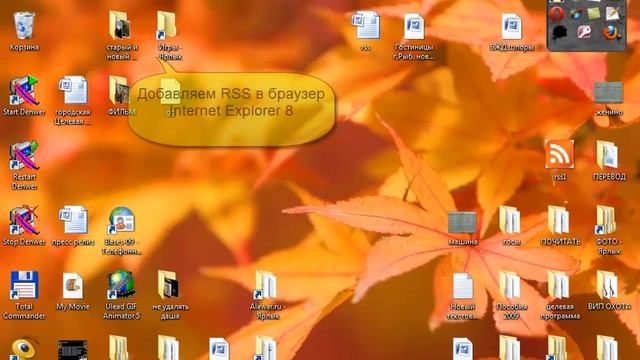Select the black image thumbnail file
The image size is (640, 360).
[73, 350]
